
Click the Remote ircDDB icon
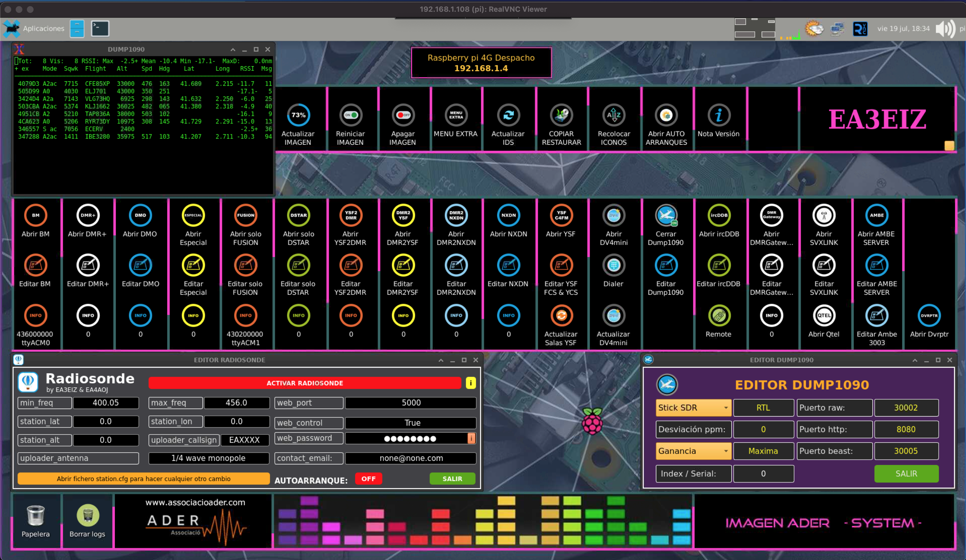(x=719, y=316)
